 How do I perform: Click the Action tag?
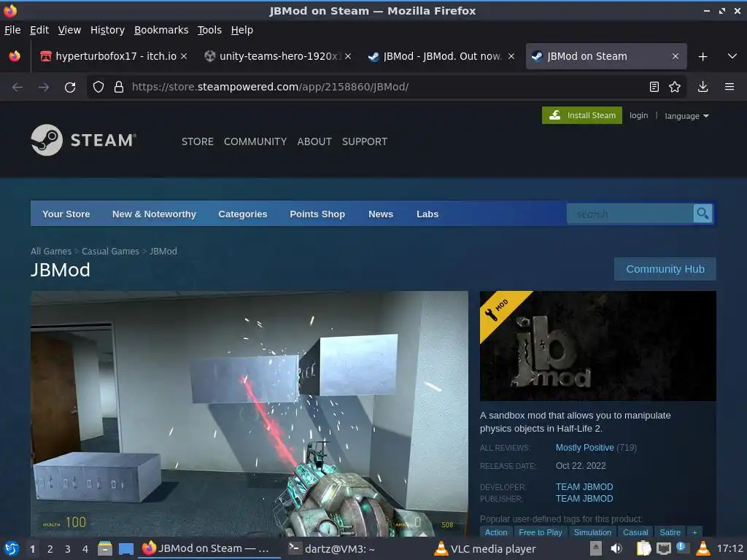(496, 532)
